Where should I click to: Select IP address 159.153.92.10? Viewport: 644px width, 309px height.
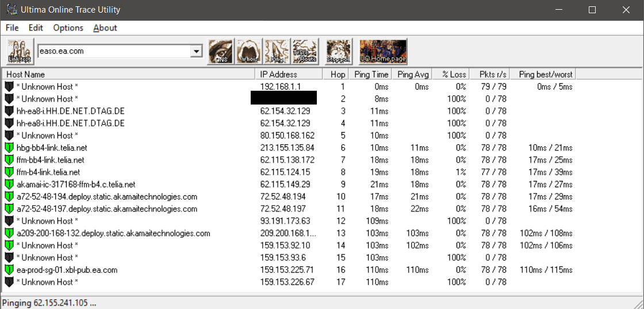[285, 245]
